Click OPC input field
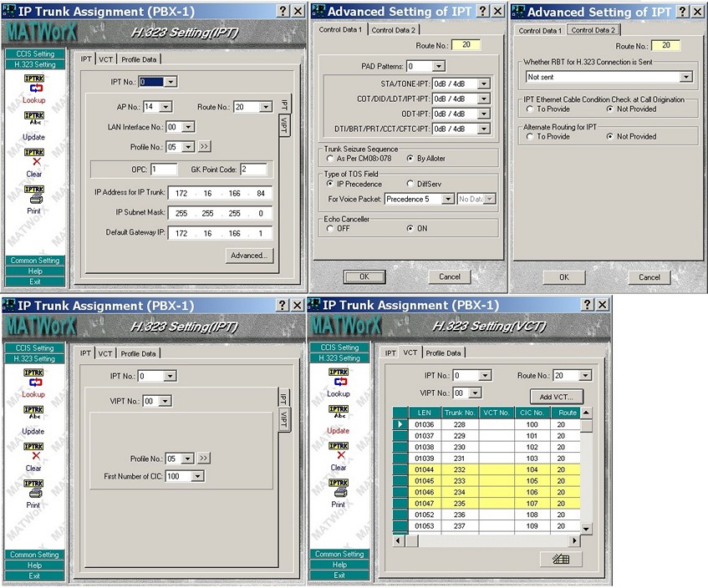Viewport: 708px width, 588px height. (164, 170)
